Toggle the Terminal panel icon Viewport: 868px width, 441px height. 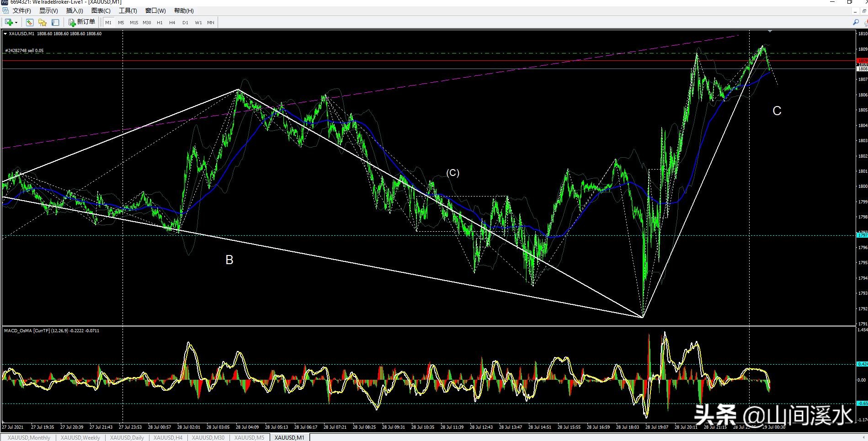55,22
